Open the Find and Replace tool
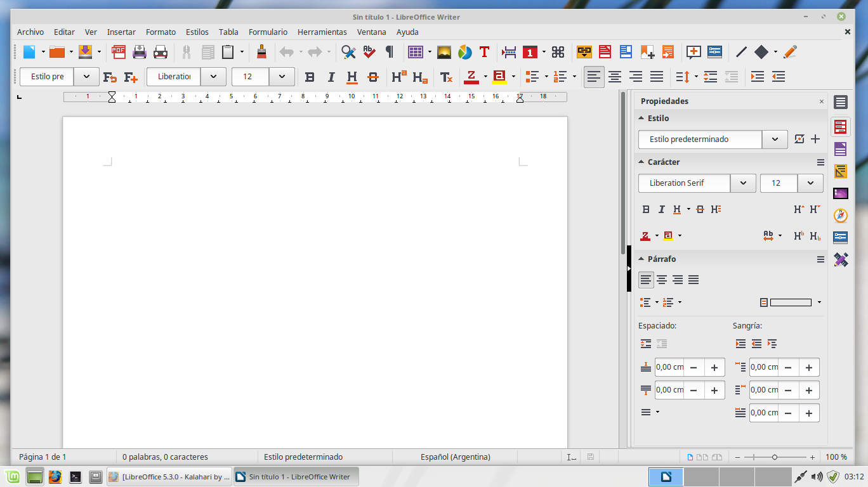The height and width of the screenshot is (487, 868). tap(348, 52)
